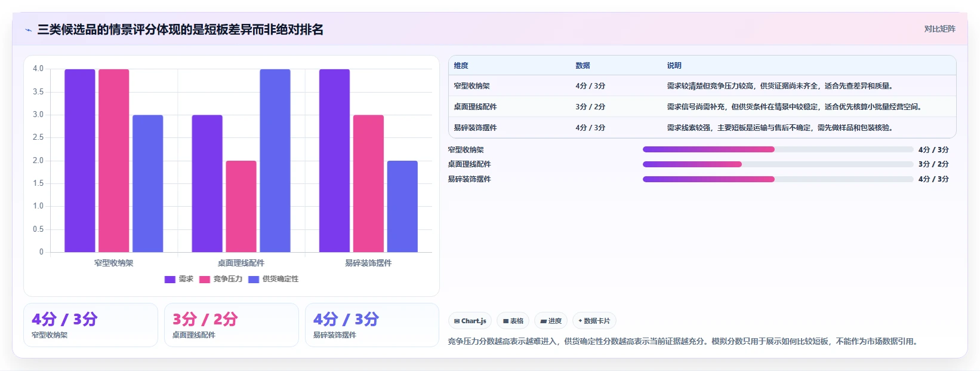Click the 桌面理线配件 pink 竞争压力 bar

tap(241, 206)
